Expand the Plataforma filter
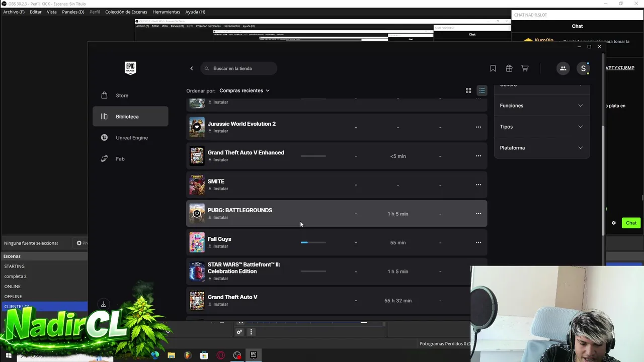The image size is (644, 362). (x=541, y=148)
